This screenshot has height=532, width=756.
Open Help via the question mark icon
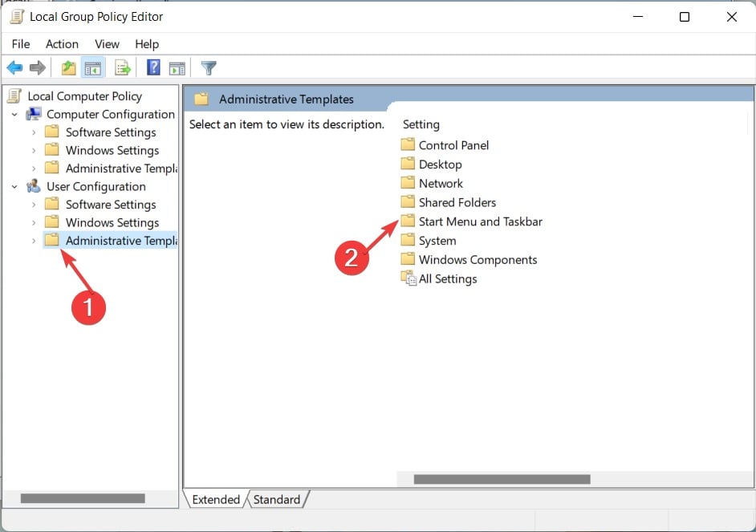coord(153,67)
